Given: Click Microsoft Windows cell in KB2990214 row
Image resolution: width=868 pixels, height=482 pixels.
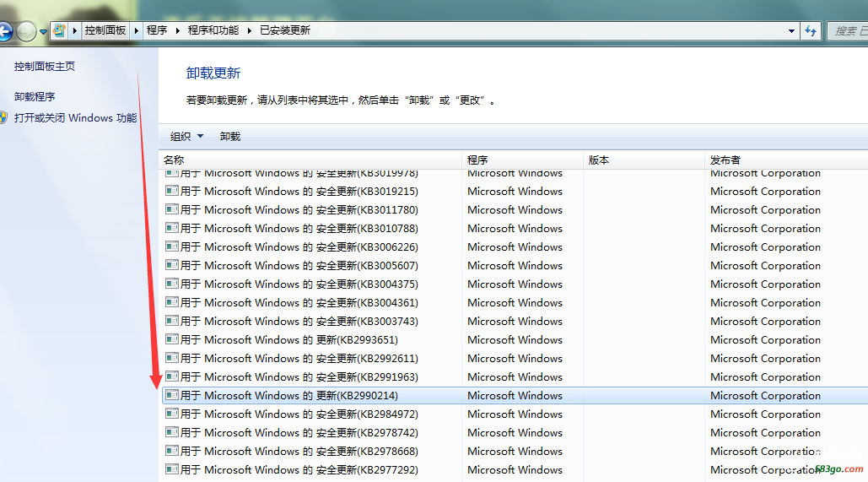Looking at the screenshot, I should tap(515, 396).
